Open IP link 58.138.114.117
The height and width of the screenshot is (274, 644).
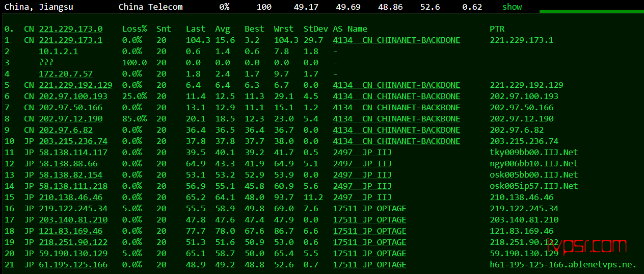pyautogui.click(x=73, y=152)
